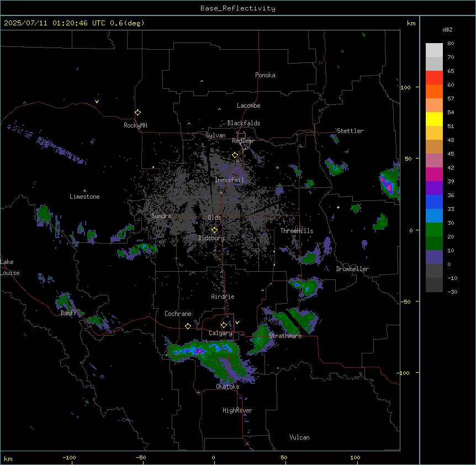Click the Lacombe city label
Screen dimensions: 476x465
[x=248, y=105]
